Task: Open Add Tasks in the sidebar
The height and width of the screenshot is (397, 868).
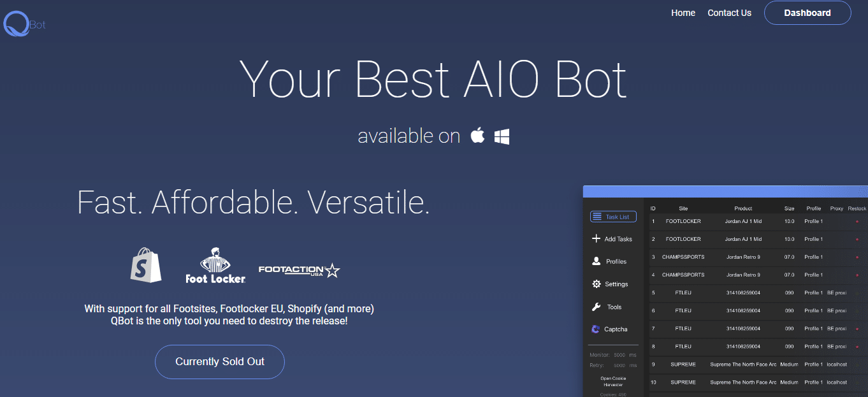Action: [x=612, y=239]
